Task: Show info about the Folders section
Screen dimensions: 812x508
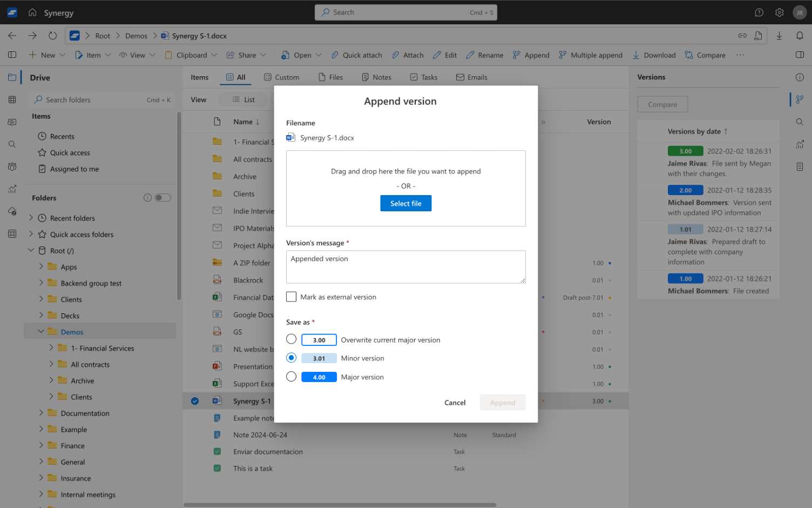Action: point(147,198)
